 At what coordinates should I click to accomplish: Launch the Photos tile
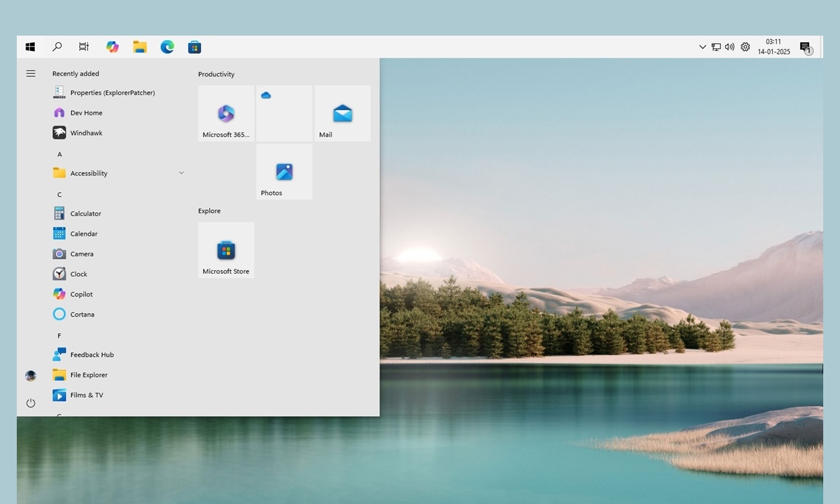284,171
